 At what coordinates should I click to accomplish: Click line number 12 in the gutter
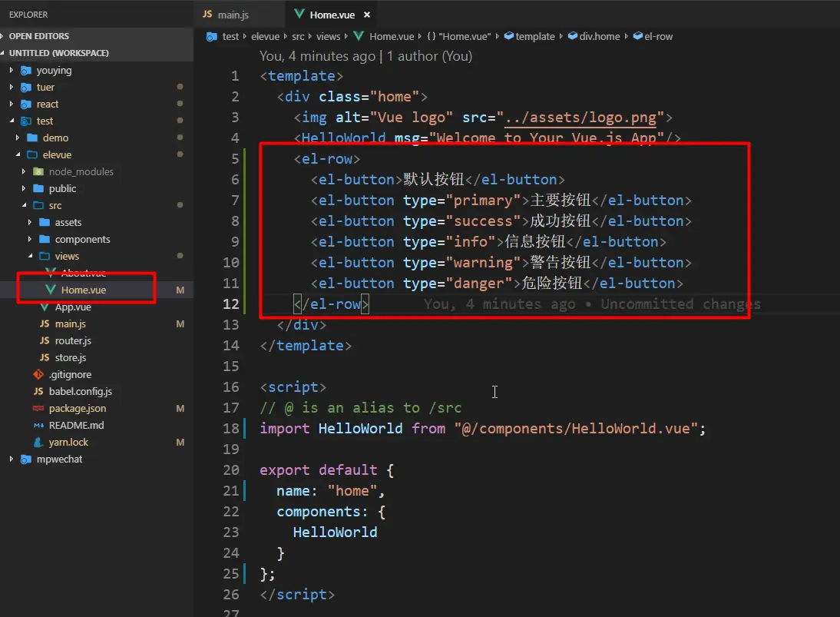(231, 304)
